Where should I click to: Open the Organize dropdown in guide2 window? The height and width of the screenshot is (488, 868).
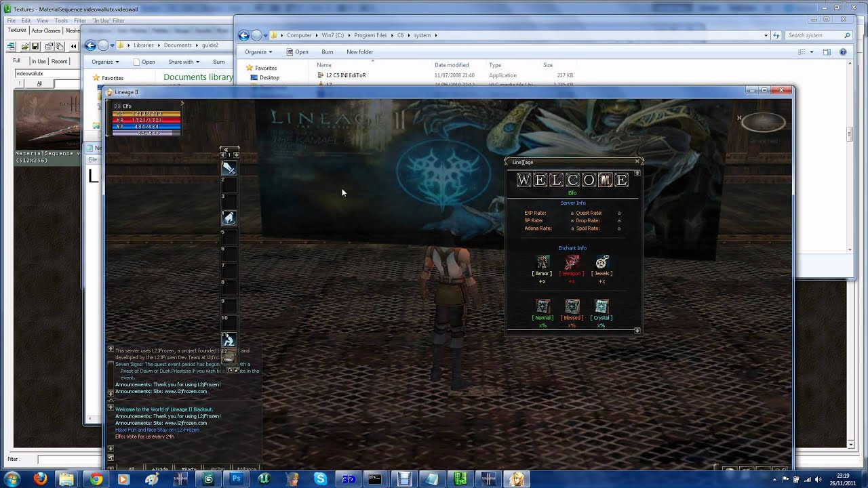(x=105, y=62)
